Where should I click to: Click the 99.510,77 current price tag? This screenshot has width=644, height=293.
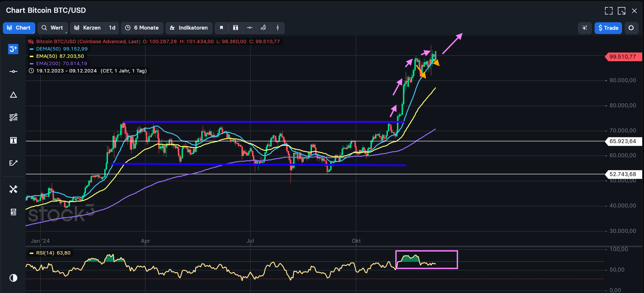point(623,57)
